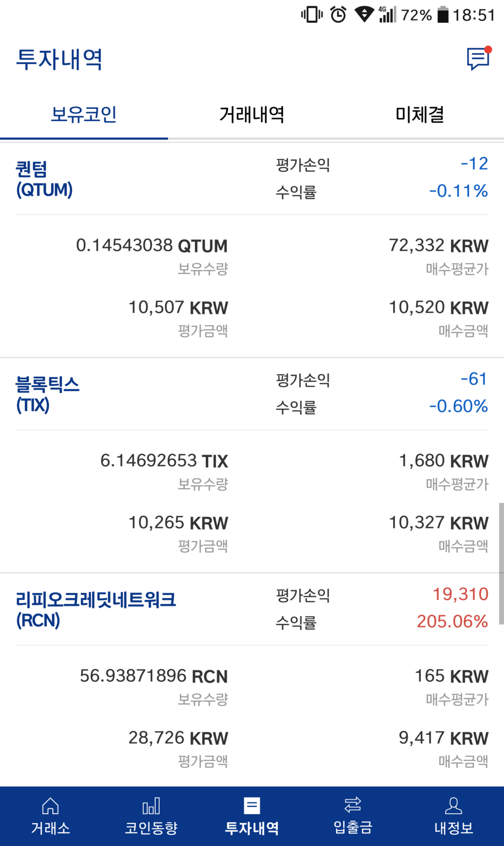Switch to the 미체결 tab

[x=420, y=114]
